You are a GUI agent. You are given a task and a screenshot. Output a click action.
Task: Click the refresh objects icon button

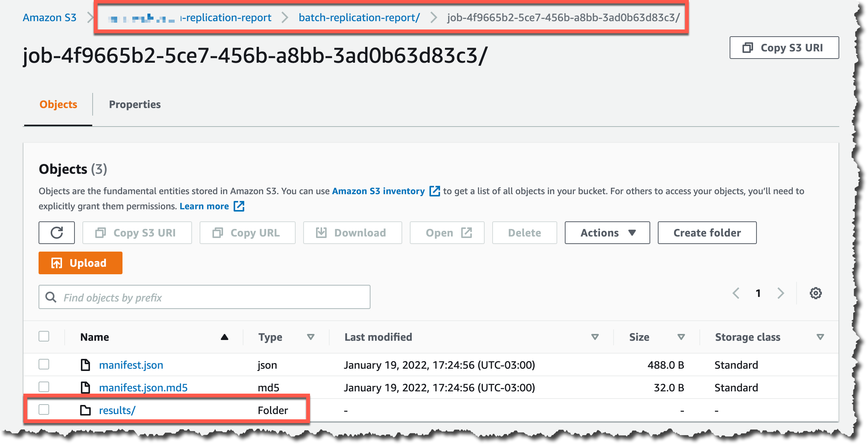(x=57, y=233)
